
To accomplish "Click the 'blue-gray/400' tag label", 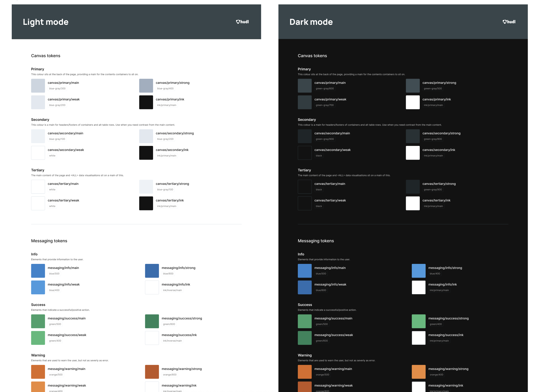I will pyautogui.click(x=165, y=89).
